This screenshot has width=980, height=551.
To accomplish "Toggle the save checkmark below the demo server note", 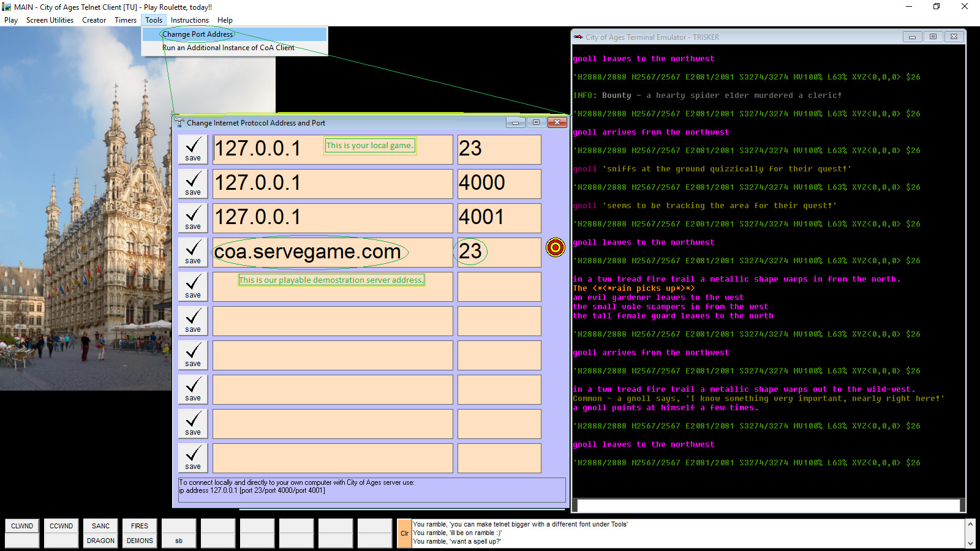I will click(x=192, y=286).
